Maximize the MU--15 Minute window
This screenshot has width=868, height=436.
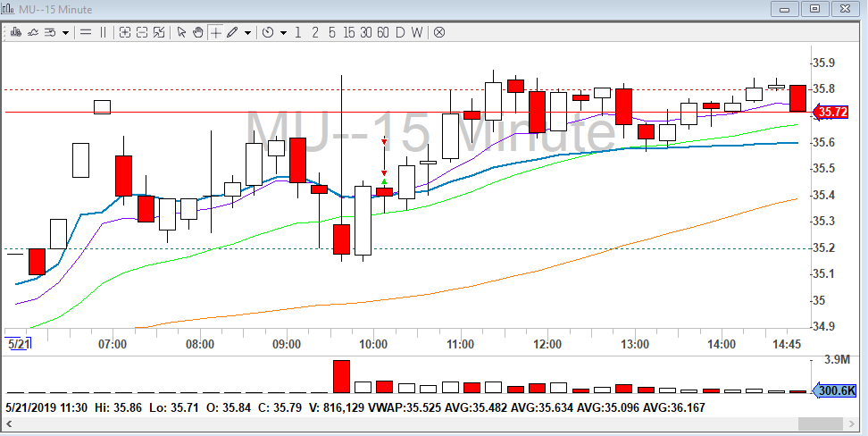814,9
